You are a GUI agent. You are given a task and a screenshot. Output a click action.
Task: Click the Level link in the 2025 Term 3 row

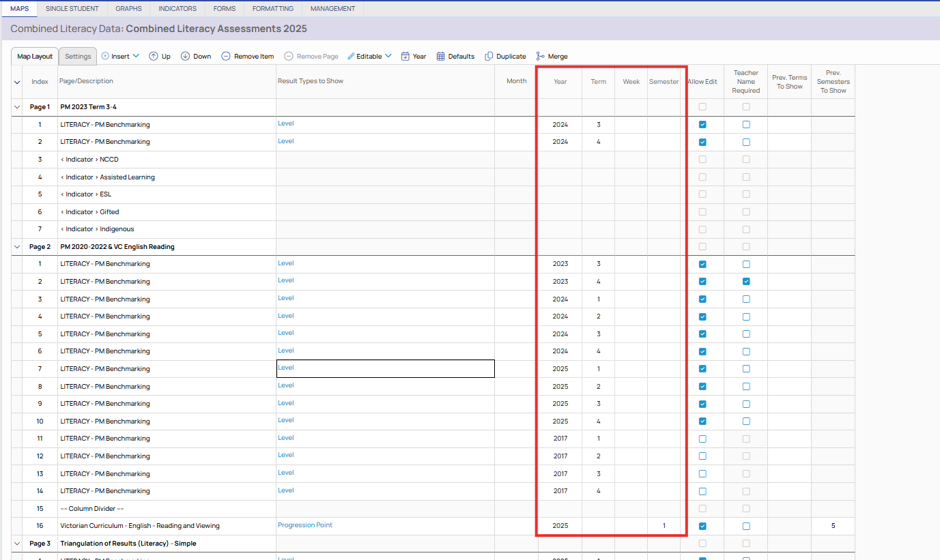coord(286,402)
